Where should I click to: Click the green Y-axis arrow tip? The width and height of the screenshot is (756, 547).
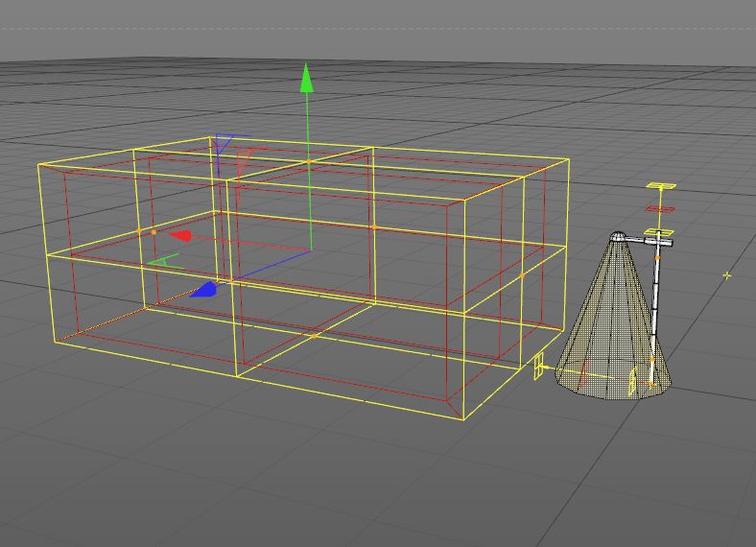307,79
